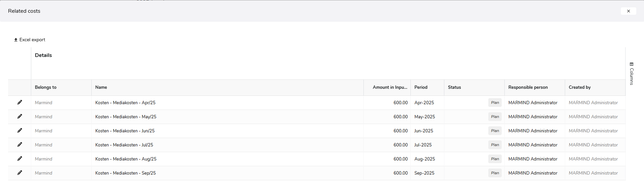Click edit pencil for Aug/25 row

[20, 159]
